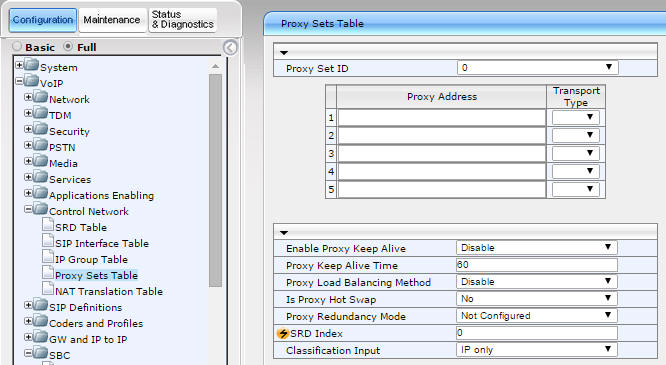Click the Proxy Keep Alive Time field
This screenshot has height=365, width=666.
[536, 265]
